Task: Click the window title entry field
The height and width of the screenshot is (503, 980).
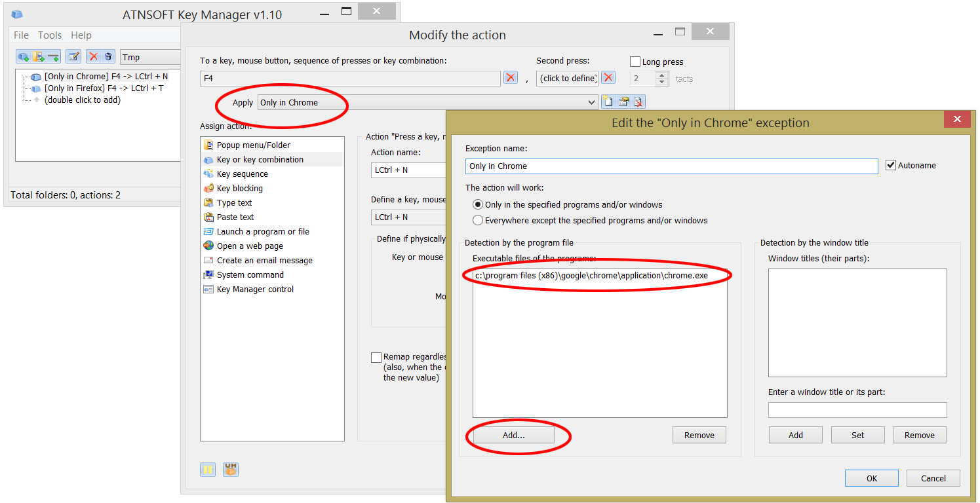Action: point(857,410)
